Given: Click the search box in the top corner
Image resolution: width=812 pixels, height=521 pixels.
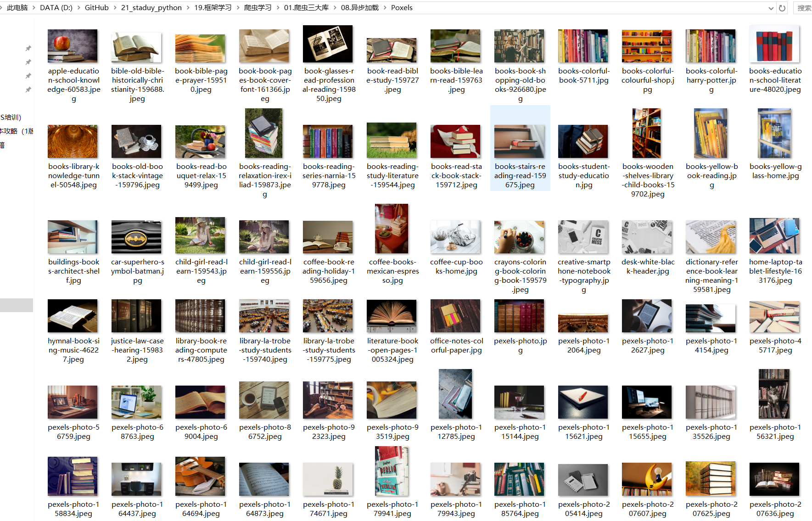Looking at the screenshot, I should [803, 8].
